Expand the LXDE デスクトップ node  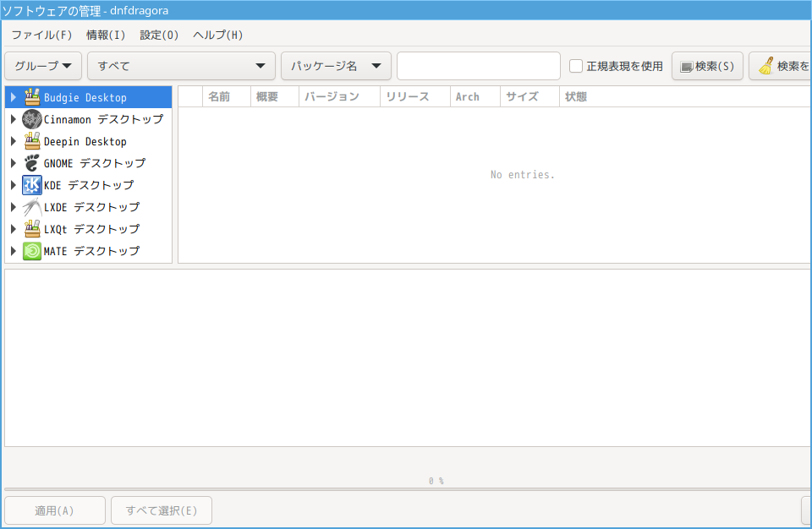coord(14,207)
